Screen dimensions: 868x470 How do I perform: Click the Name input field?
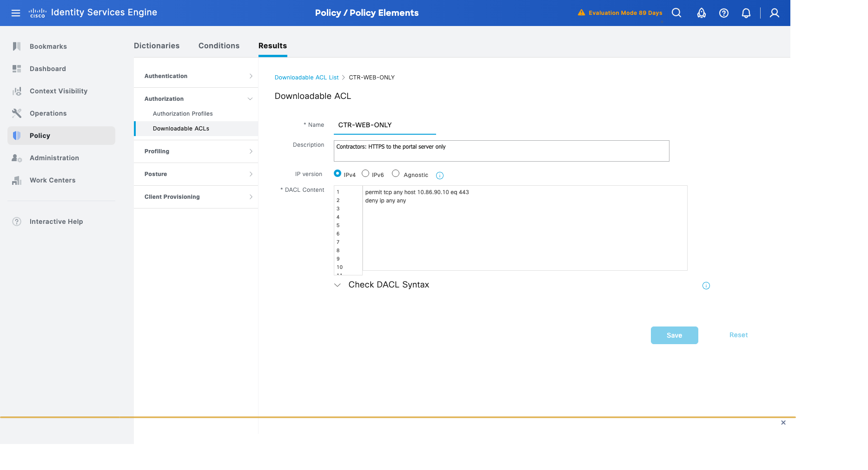tap(385, 125)
